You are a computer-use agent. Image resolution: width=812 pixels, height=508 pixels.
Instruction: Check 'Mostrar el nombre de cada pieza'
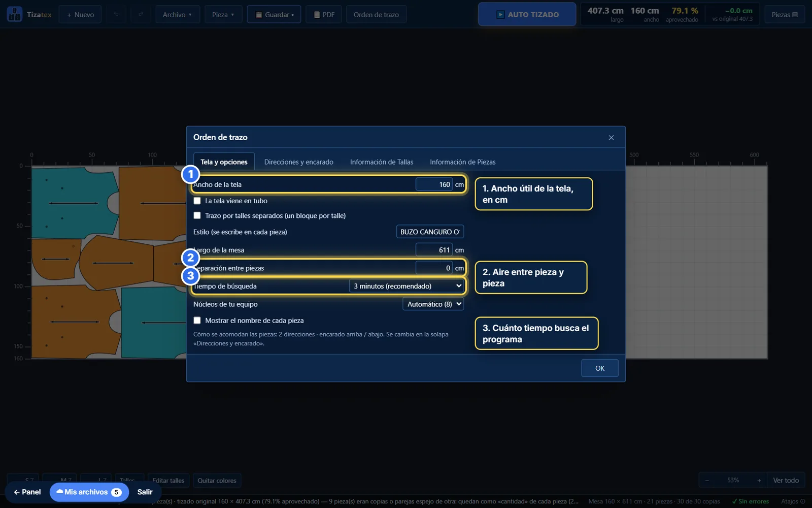197,321
